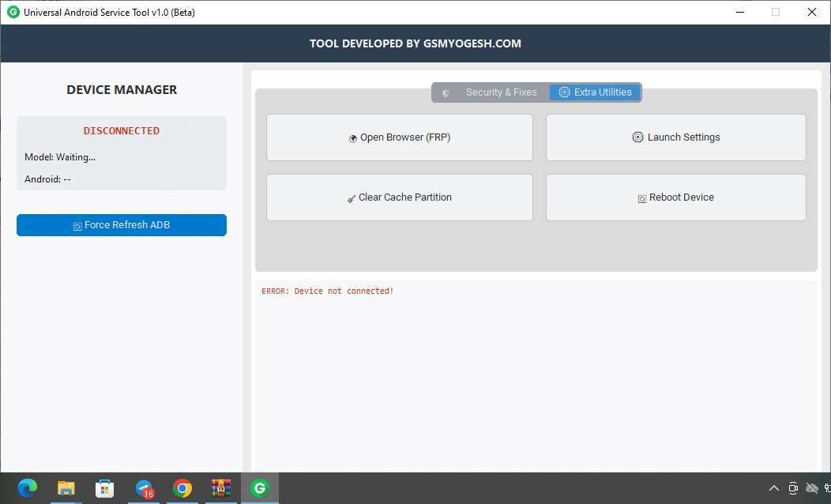Click the gear icon inside Launch Settings button

(x=637, y=137)
